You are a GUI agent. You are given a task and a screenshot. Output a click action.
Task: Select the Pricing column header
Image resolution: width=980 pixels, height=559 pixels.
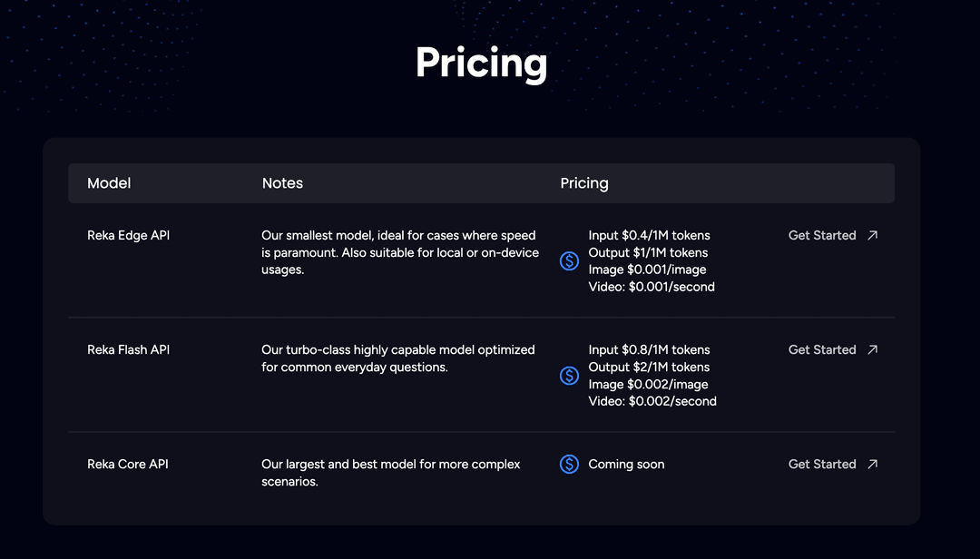click(584, 183)
